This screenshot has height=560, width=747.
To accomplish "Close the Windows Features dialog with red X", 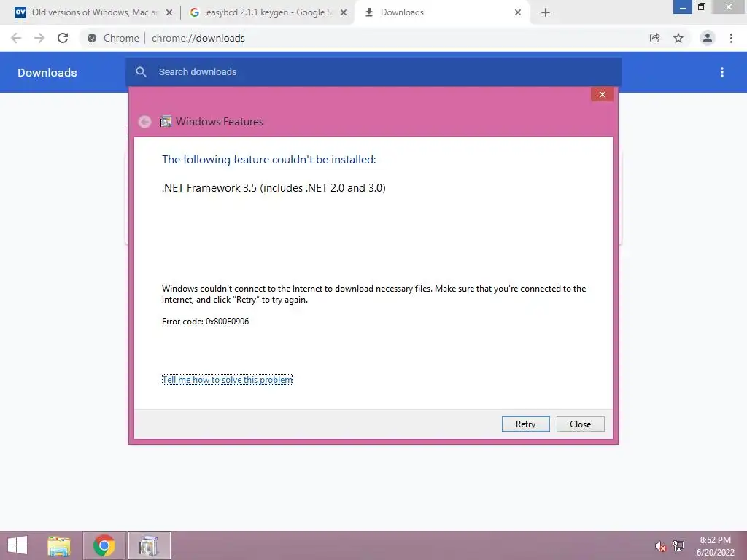I will click(x=602, y=94).
